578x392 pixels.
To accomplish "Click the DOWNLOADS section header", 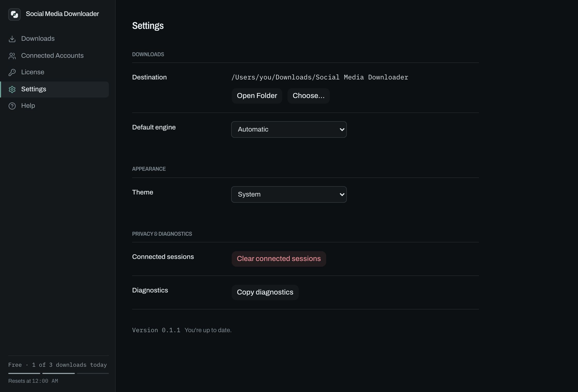I will point(148,54).
